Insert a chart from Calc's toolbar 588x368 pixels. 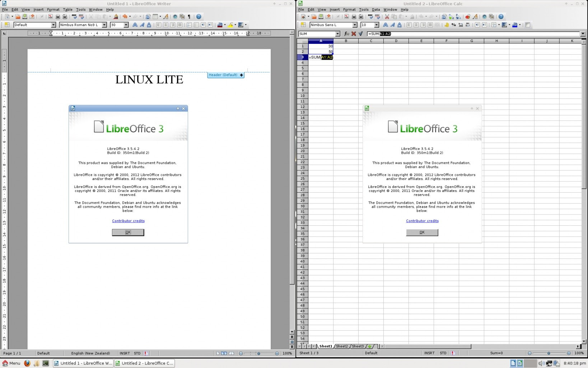pyautogui.click(x=468, y=17)
